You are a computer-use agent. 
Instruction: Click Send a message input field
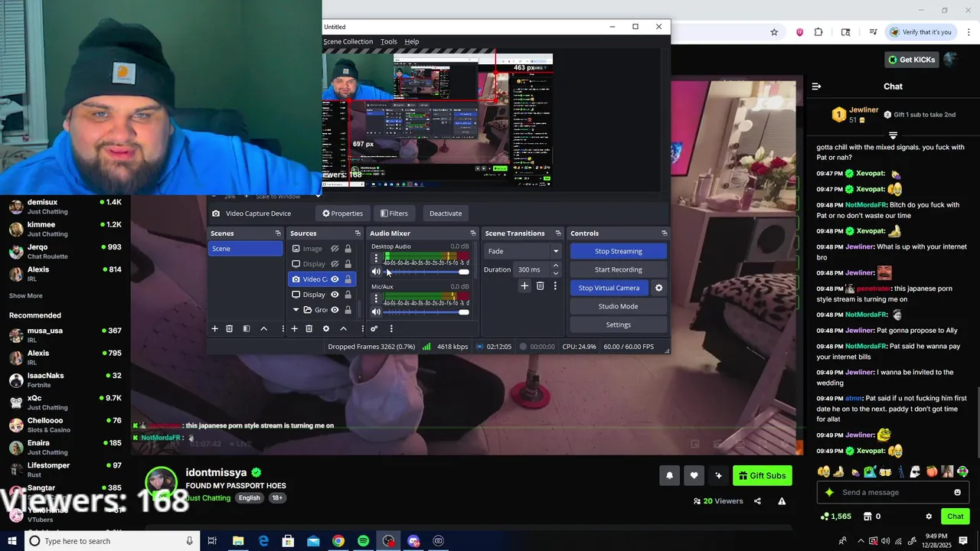pyautogui.click(x=892, y=492)
